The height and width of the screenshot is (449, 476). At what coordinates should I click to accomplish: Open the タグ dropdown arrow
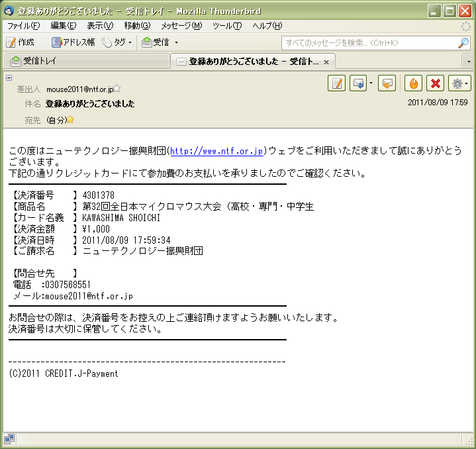[x=130, y=42]
